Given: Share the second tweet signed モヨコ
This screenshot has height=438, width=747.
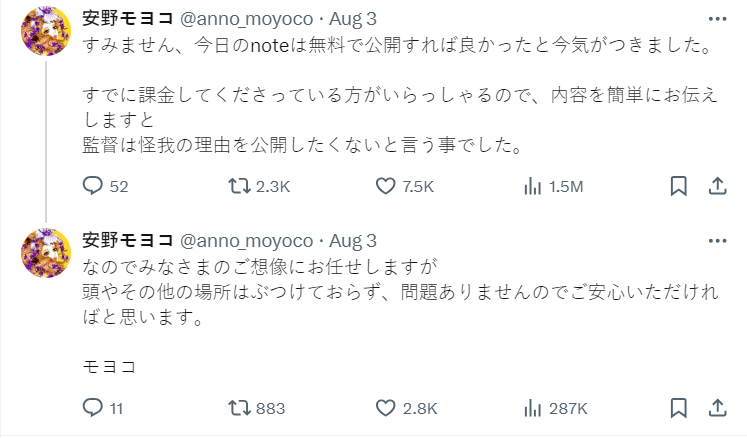Looking at the screenshot, I should coord(717,408).
